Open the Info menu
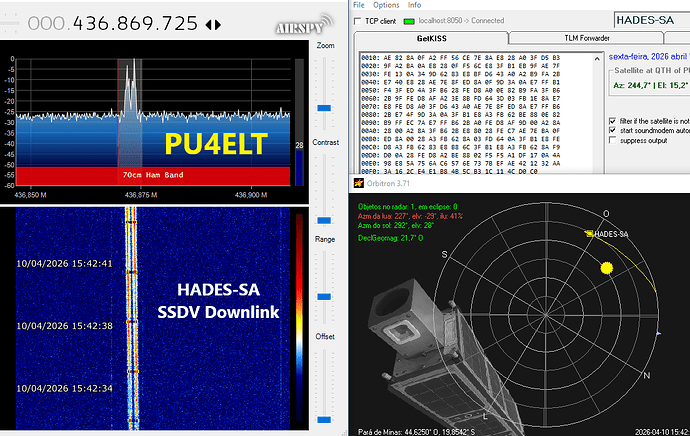 pyautogui.click(x=415, y=5)
